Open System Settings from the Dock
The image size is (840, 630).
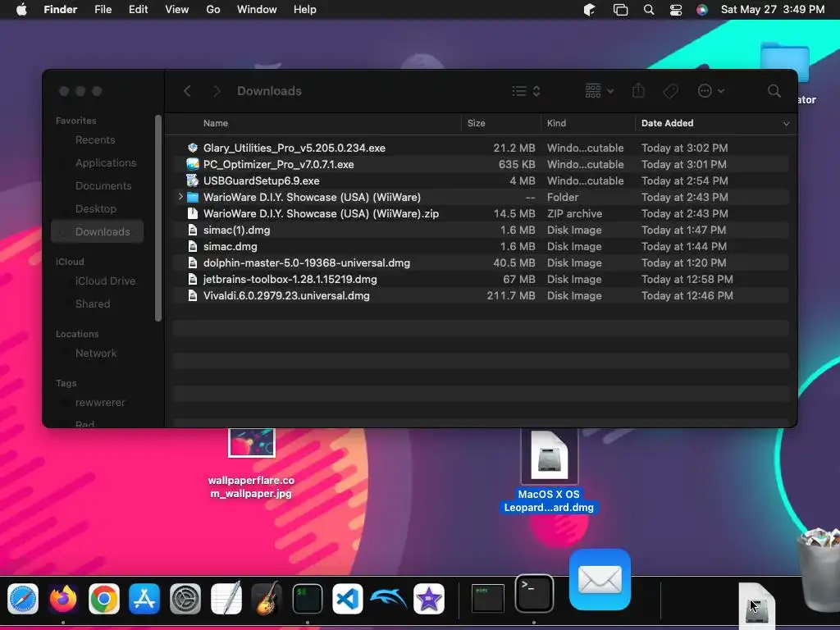click(x=185, y=598)
